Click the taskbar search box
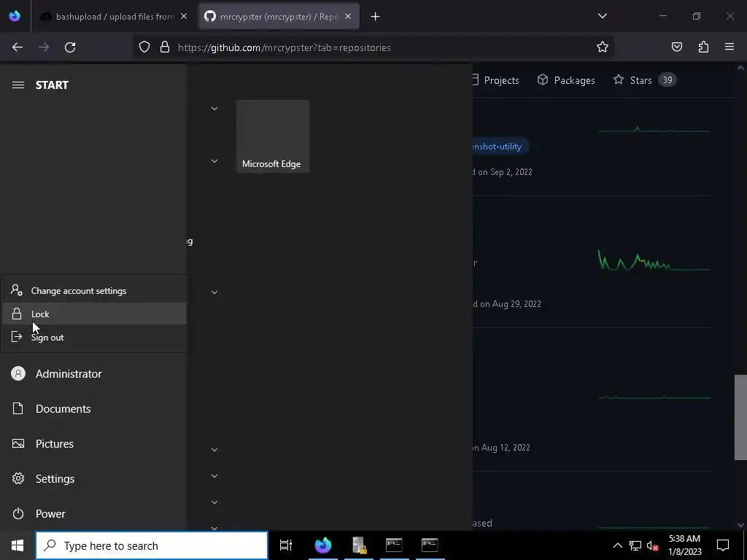Viewport: 747px width, 560px height. coord(152,545)
